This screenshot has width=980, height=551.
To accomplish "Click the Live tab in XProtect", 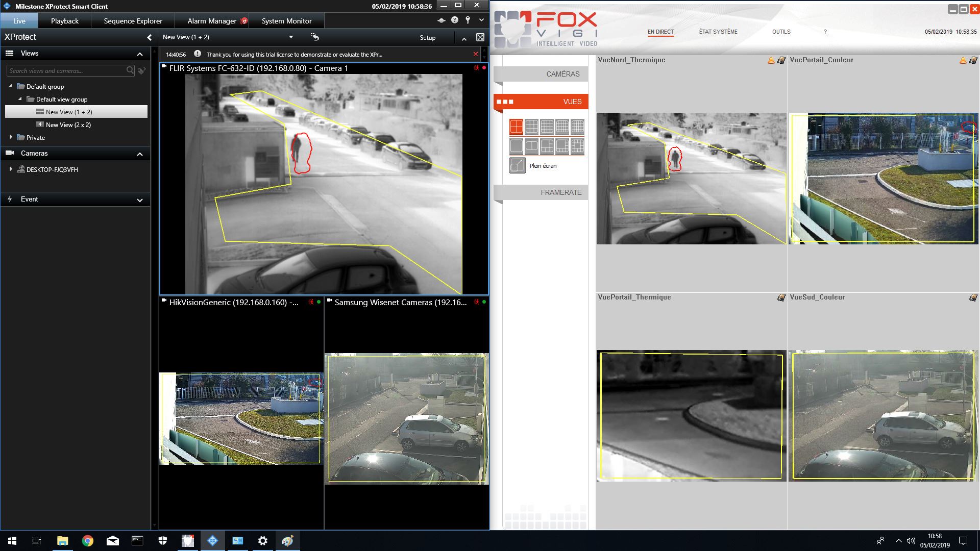I will pyautogui.click(x=19, y=21).
